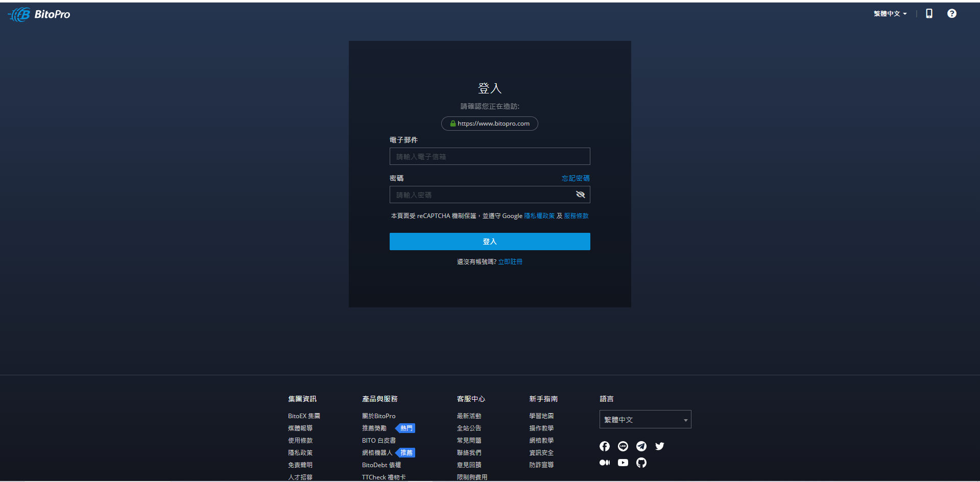Click the 推薦 badge next to 網格機器人

(x=405, y=453)
